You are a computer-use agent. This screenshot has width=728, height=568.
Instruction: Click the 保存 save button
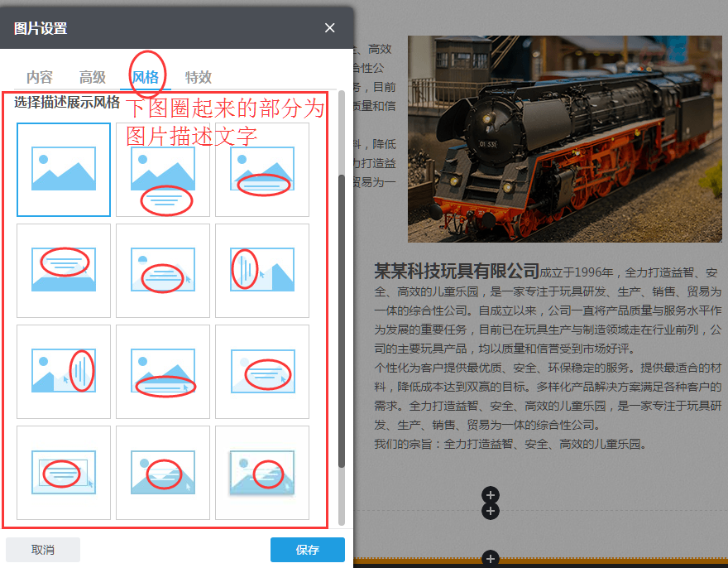point(307,549)
